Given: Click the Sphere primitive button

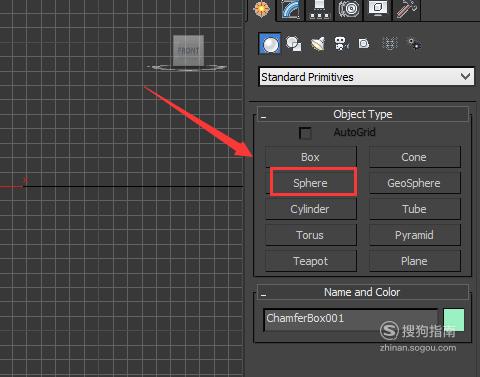Looking at the screenshot, I should [311, 183].
